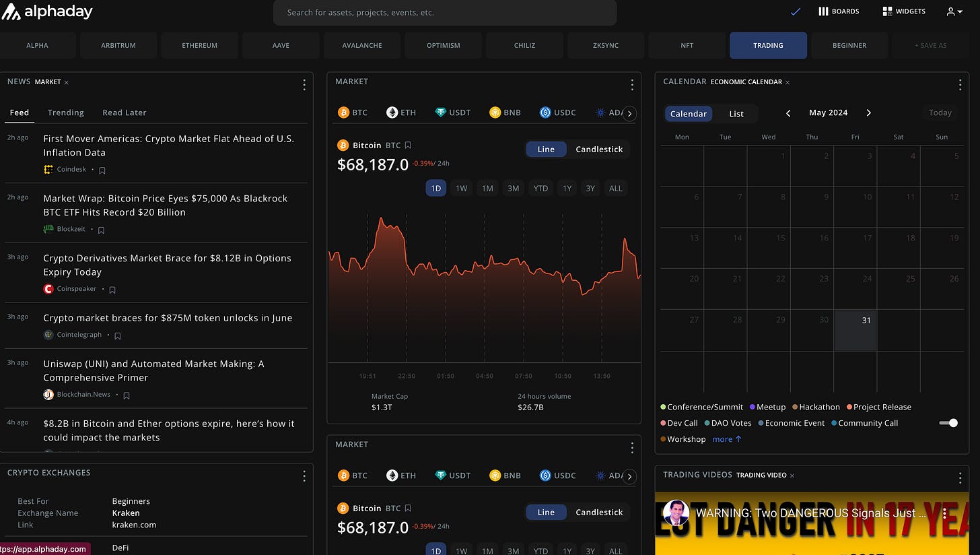Set top chart range to ALL
980x555 pixels.
[616, 189]
